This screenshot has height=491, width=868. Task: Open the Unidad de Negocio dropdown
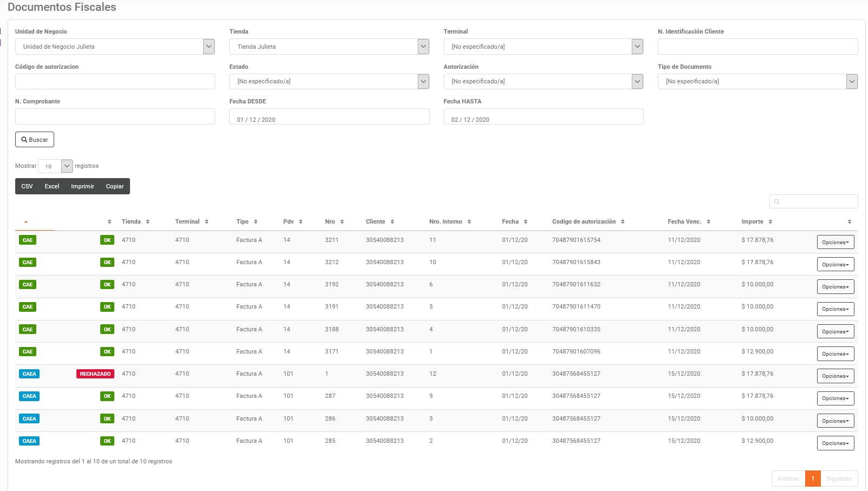(115, 47)
